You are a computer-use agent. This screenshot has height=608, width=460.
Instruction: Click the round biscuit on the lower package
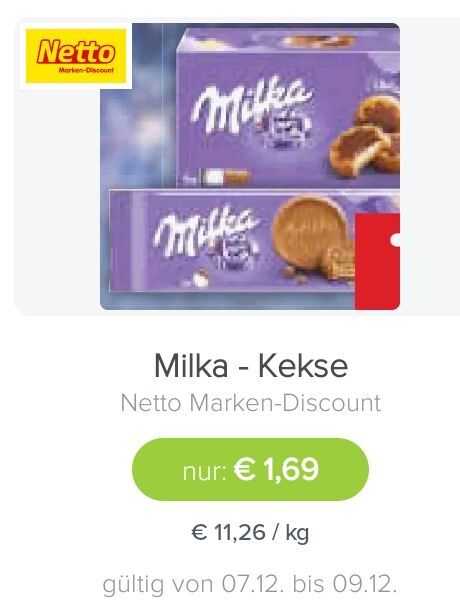[x=310, y=233]
